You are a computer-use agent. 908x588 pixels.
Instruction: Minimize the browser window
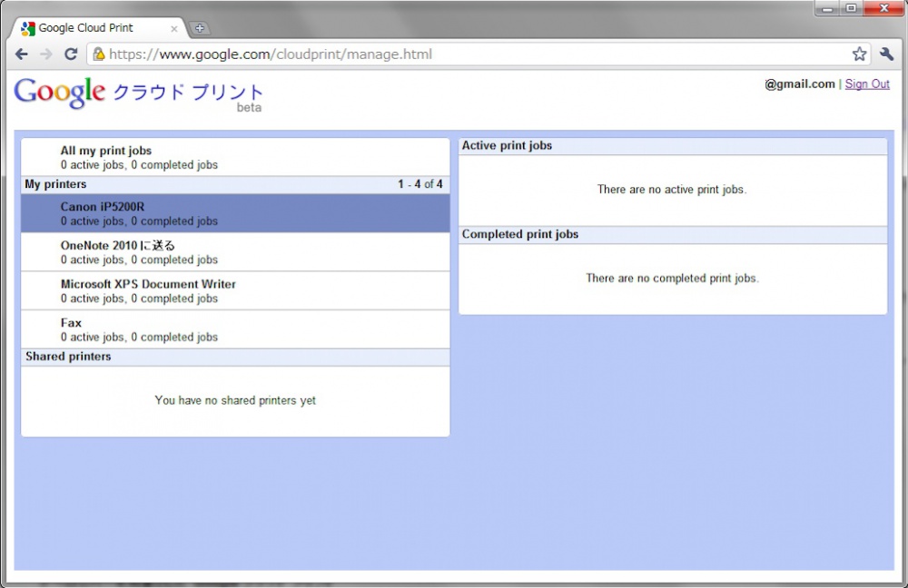tap(827, 8)
